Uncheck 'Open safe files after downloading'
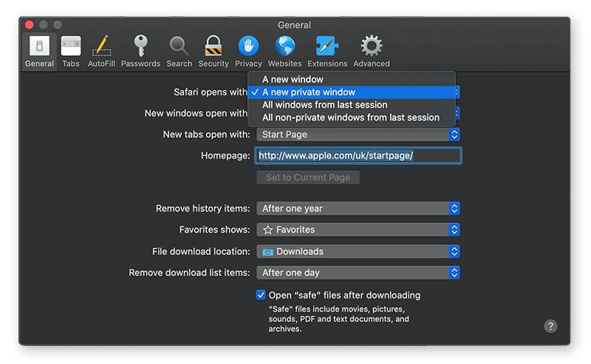Screen dimensions: 591x364 coord(261,295)
